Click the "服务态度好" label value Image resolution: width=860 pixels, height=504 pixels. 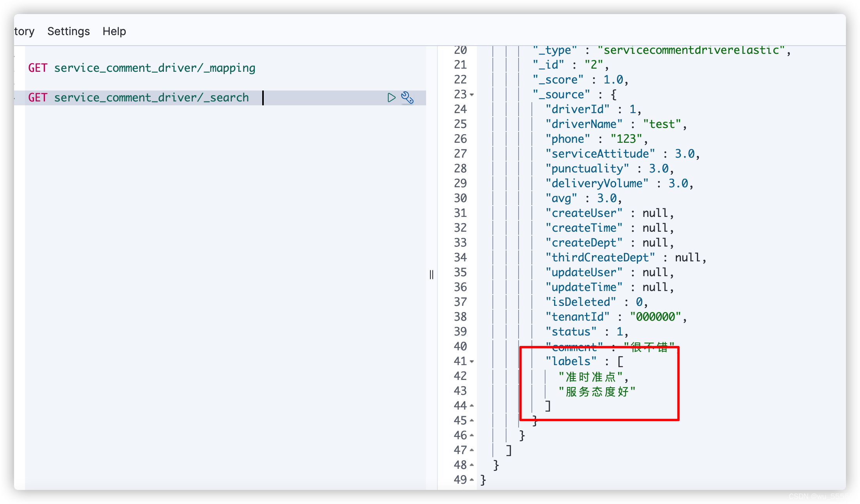(x=597, y=392)
